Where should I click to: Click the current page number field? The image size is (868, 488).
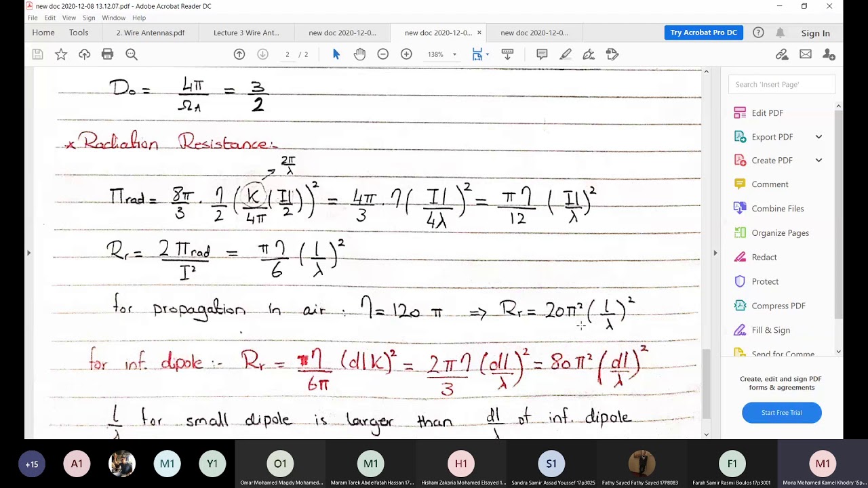pos(288,54)
